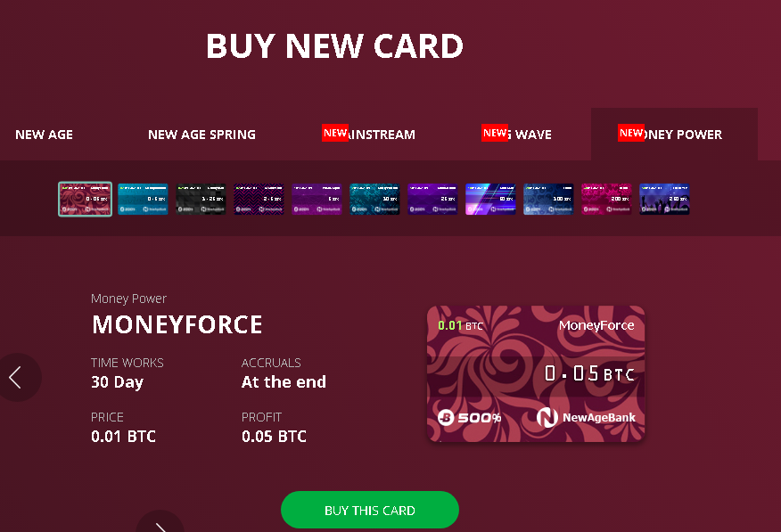Click the large MoneyForce card image
The width and height of the screenshot is (781, 532).
click(536, 373)
